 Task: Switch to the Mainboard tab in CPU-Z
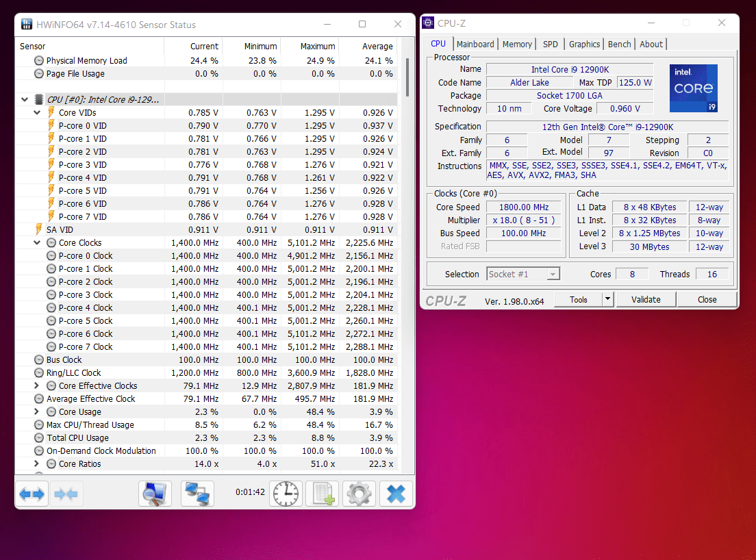click(475, 44)
